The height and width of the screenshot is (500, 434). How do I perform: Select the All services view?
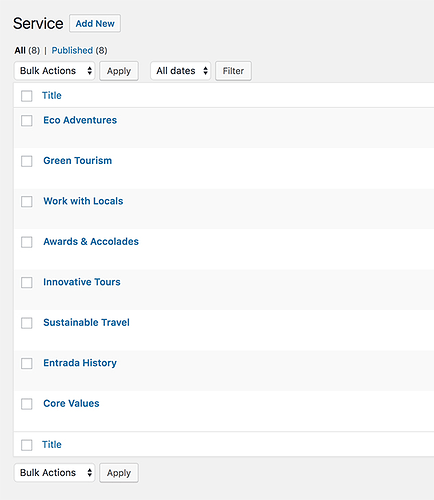click(20, 50)
